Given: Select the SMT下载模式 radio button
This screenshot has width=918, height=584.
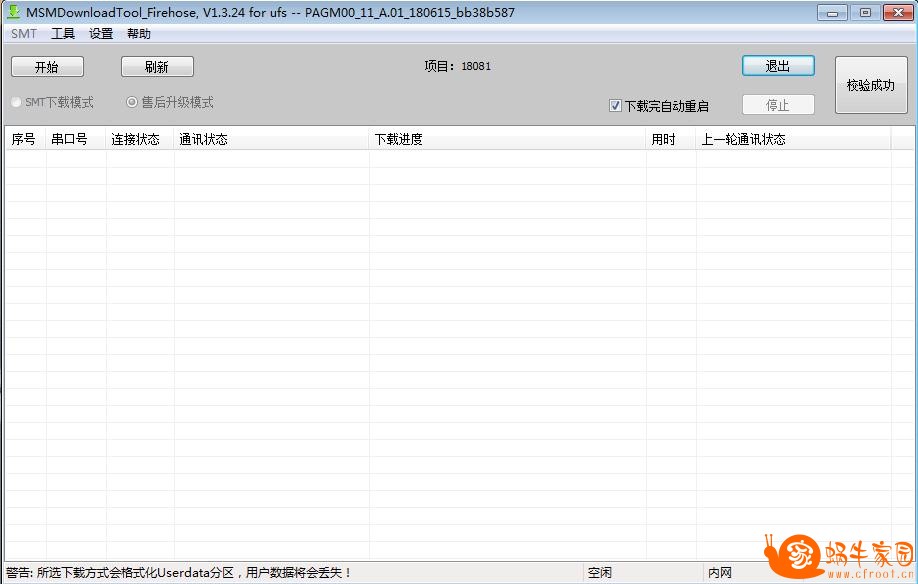Looking at the screenshot, I should coord(52,102).
